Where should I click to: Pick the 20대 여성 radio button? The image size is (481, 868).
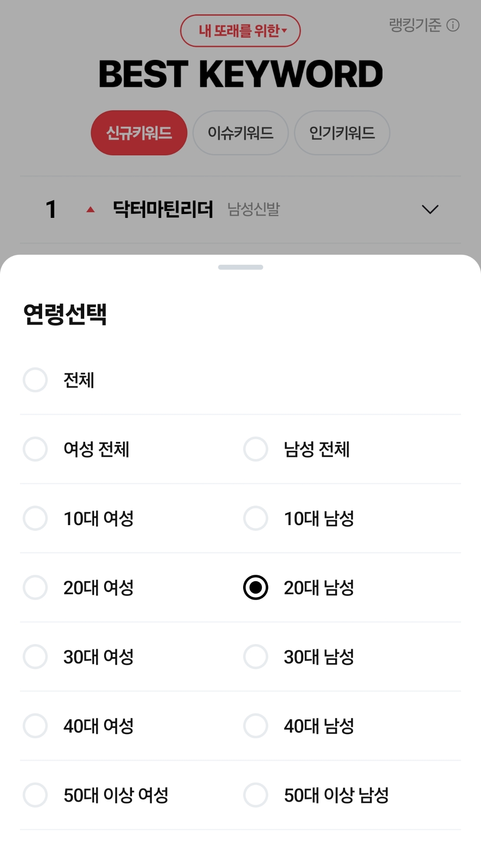[x=35, y=588]
